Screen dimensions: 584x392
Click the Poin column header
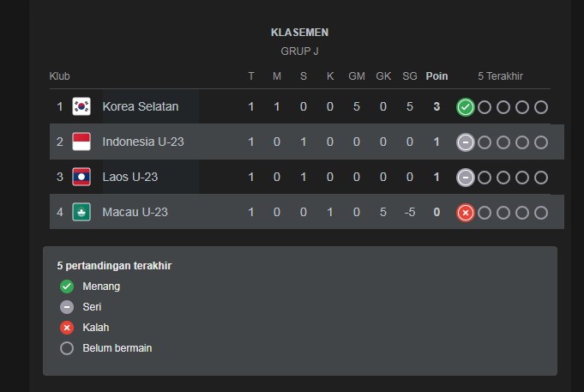(x=436, y=76)
